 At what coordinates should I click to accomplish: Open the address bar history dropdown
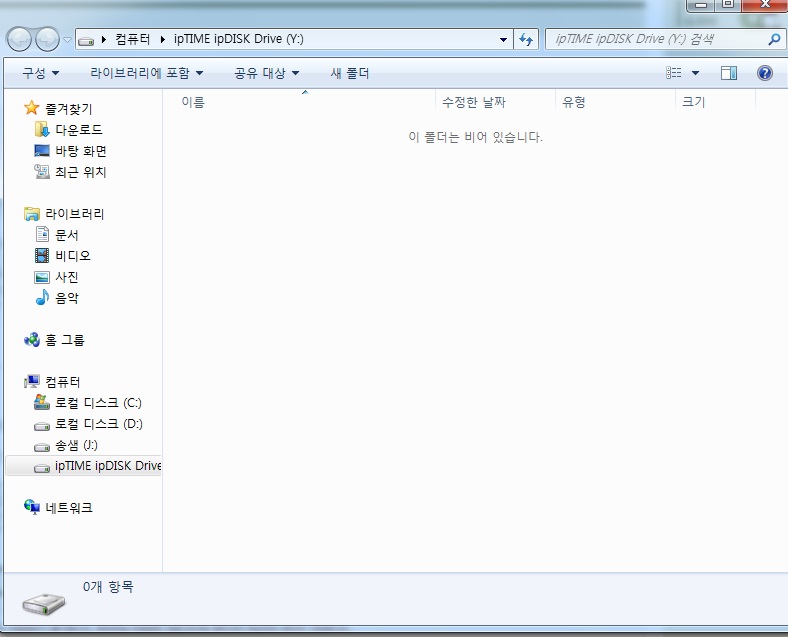point(503,40)
